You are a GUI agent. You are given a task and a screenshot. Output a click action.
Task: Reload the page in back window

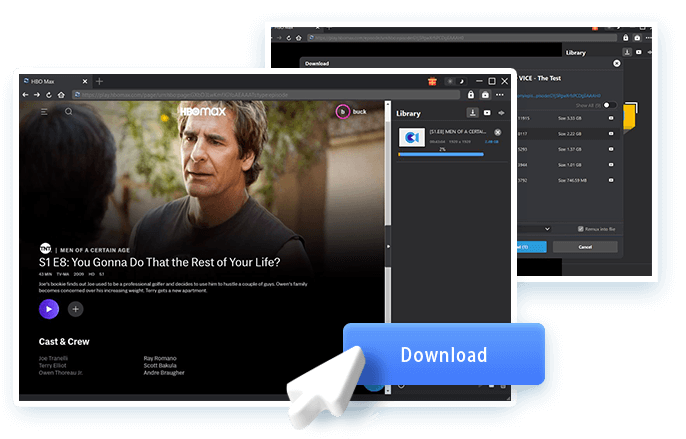click(x=289, y=38)
